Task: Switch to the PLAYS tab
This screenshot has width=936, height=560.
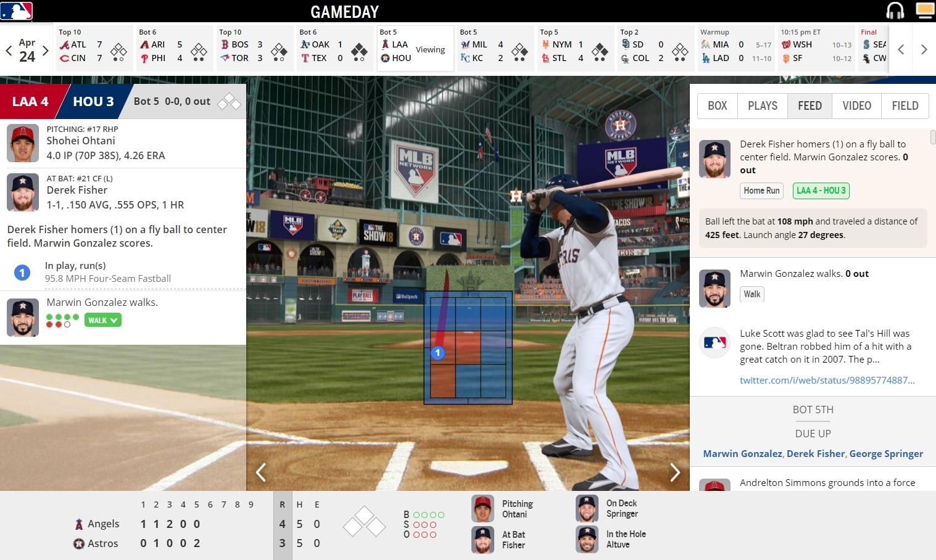Action: [x=763, y=105]
